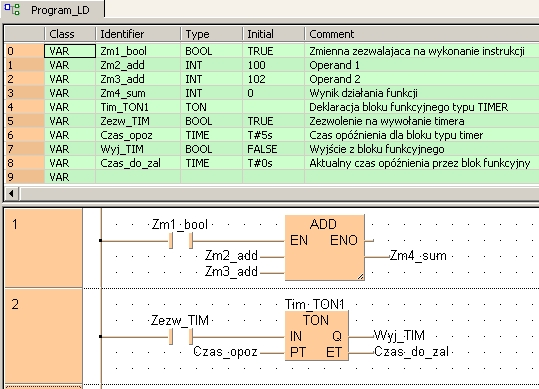Click the 'Wynik działania funkcji' comment cell
539x389 pixels.
pos(422,93)
